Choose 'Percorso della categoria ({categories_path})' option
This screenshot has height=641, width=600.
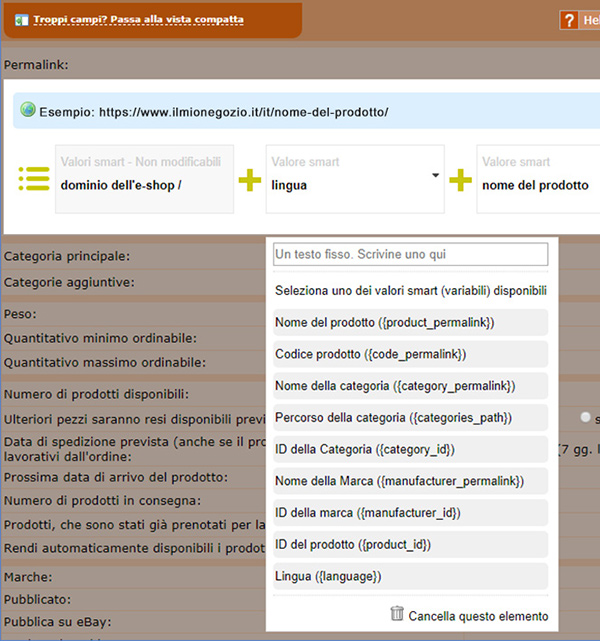coord(410,418)
